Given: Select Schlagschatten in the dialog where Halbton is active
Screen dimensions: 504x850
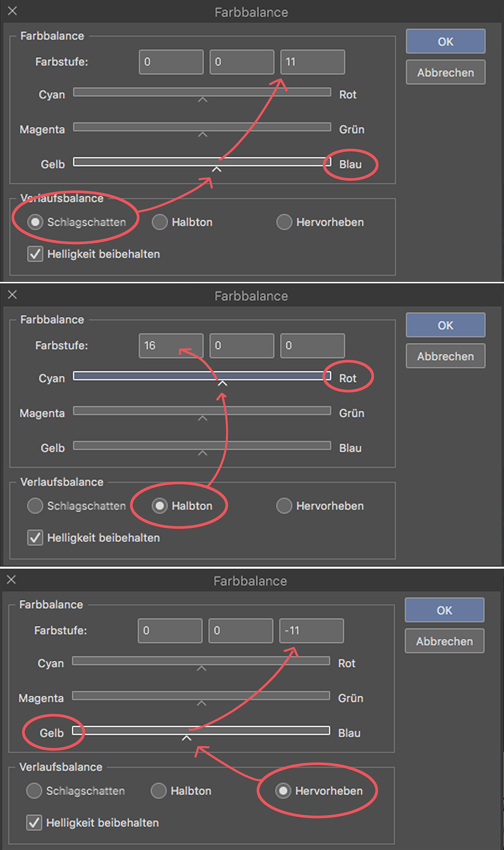Looking at the screenshot, I should tap(35, 506).
